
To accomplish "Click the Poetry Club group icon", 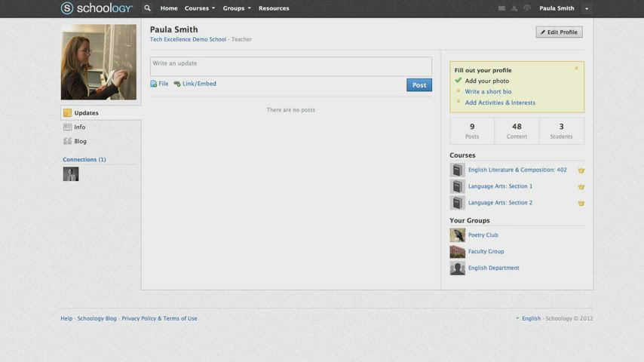I will pyautogui.click(x=457, y=235).
